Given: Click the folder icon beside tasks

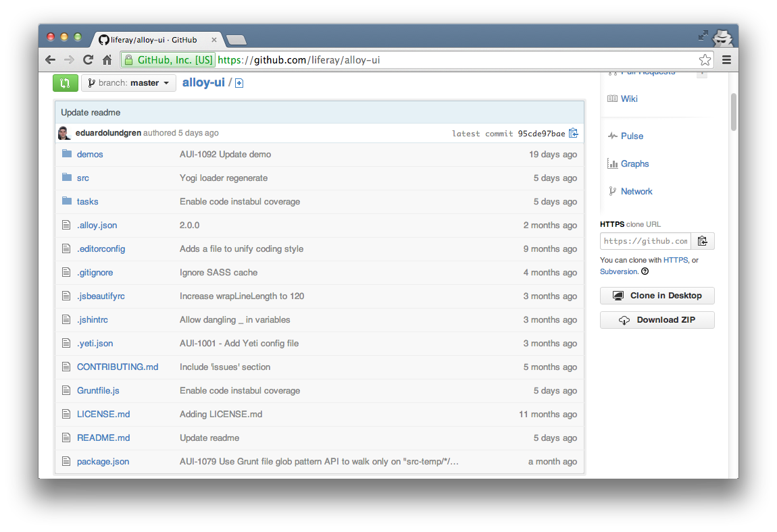Looking at the screenshot, I should (x=67, y=201).
